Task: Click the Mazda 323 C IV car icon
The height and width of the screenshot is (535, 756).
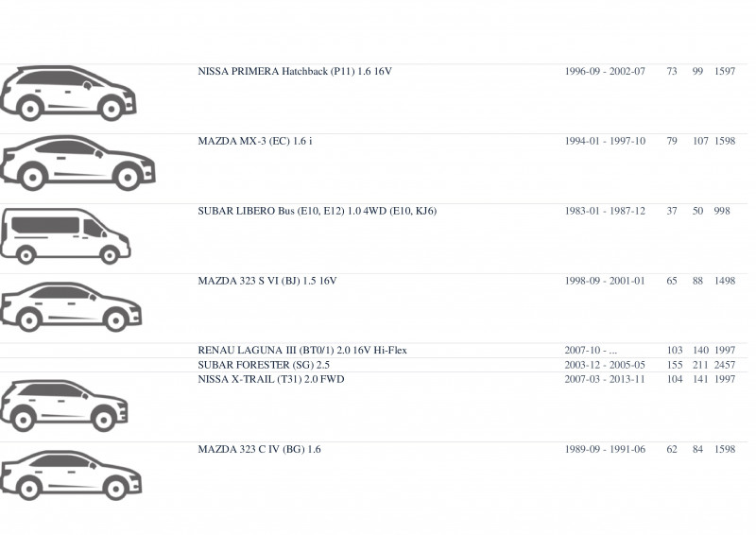Action: [x=71, y=475]
